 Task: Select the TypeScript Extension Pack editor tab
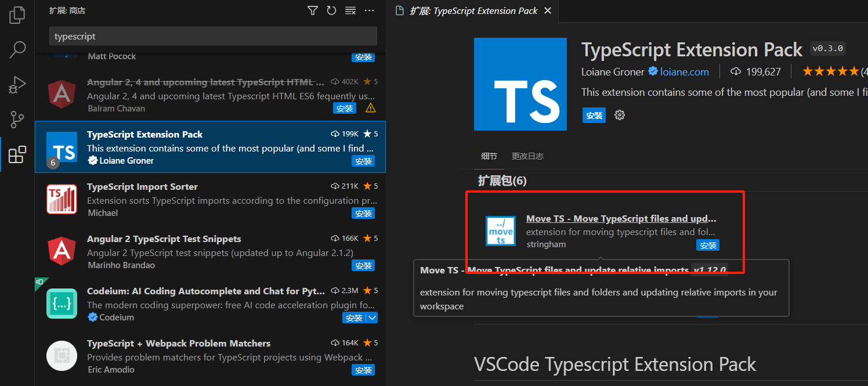point(474,10)
